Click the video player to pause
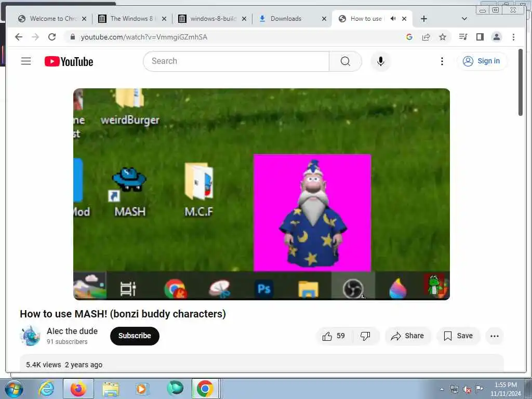532x399 pixels. [262, 194]
